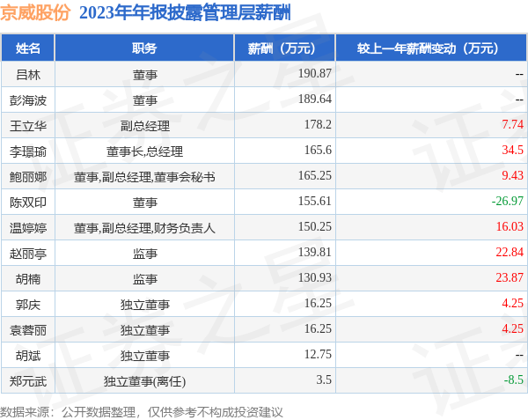The image size is (528, 420).
Task: Click salary value 178.2
Action: [x=318, y=124]
